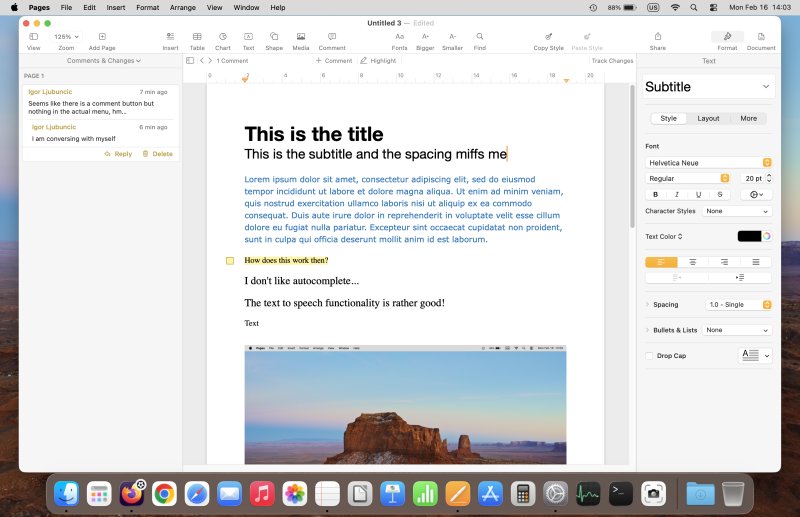The image size is (800, 517).
Task: Click the Share toolbar icon
Action: click(x=657, y=37)
